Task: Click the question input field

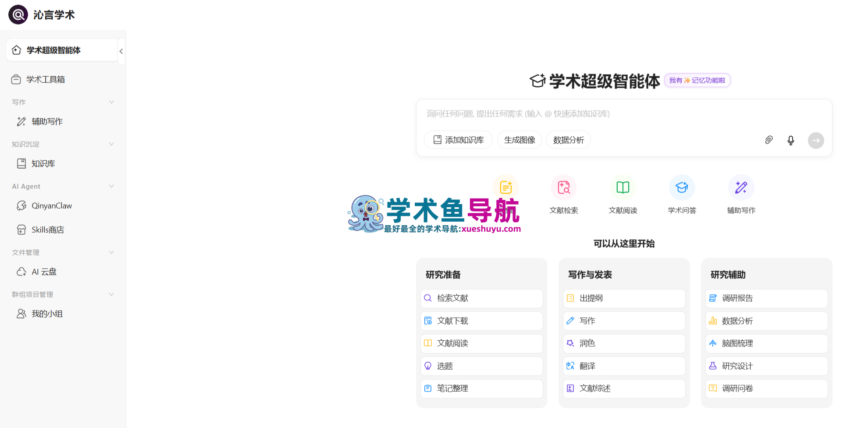Action: 570,113
